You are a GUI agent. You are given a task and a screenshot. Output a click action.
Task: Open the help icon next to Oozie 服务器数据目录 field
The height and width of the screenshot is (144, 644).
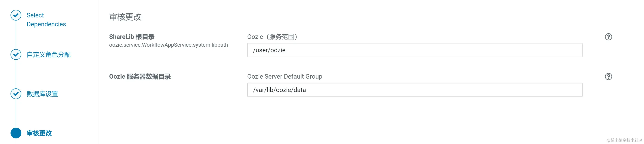609,76
